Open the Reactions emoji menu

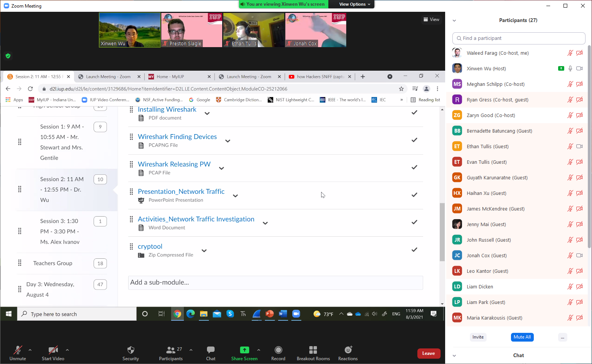(x=348, y=350)
